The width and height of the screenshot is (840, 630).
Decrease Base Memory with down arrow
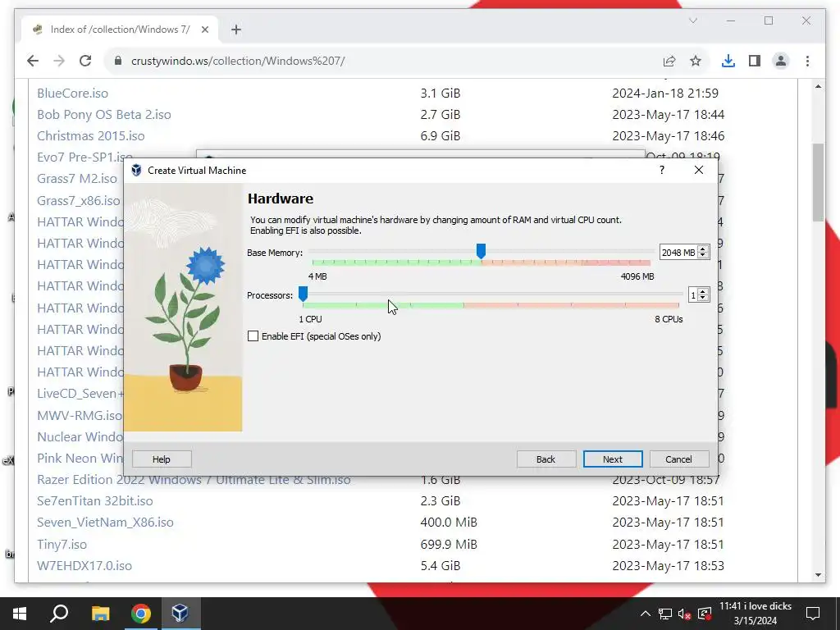coord(703,256)
